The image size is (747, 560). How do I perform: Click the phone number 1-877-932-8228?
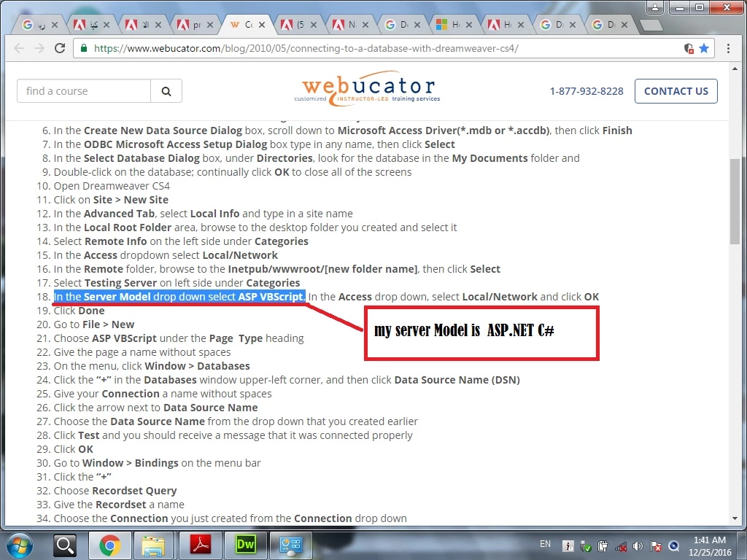587,91
